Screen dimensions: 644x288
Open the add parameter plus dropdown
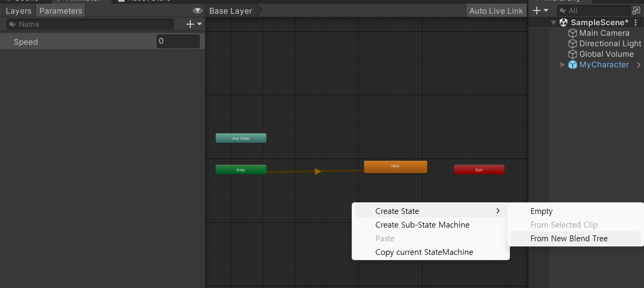tap(194, 24)
